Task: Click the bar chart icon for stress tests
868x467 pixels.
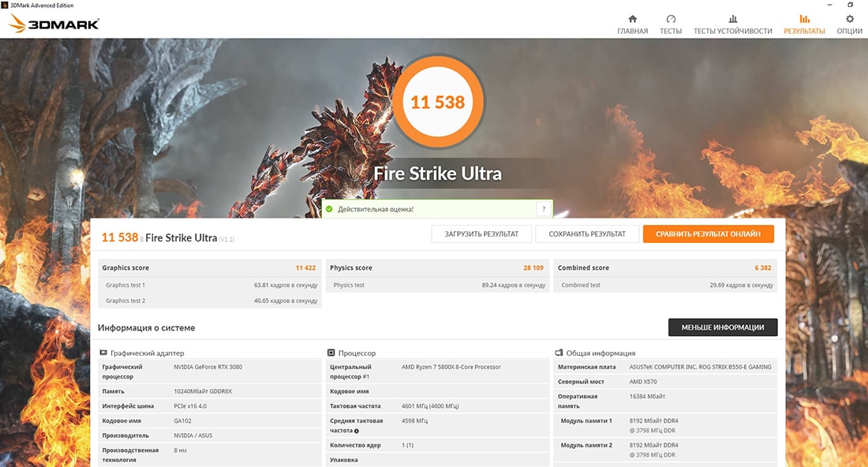Action: [x=732, y=19]
